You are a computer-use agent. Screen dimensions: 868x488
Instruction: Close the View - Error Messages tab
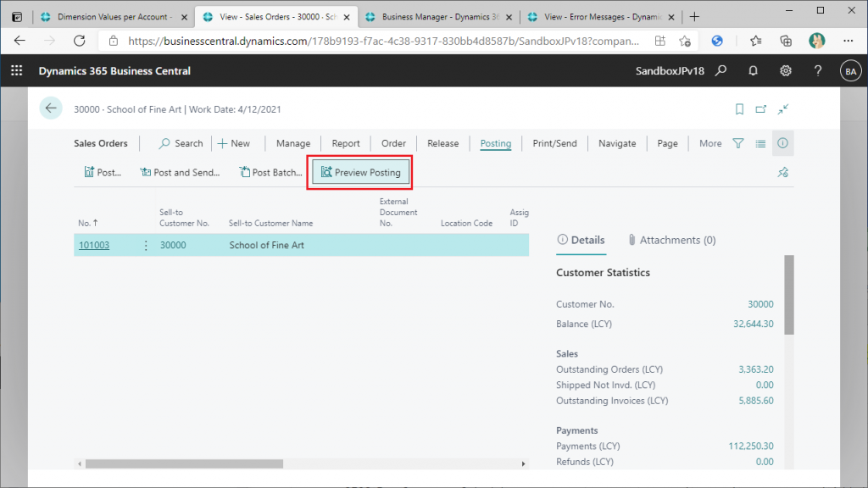click(671, 17)
